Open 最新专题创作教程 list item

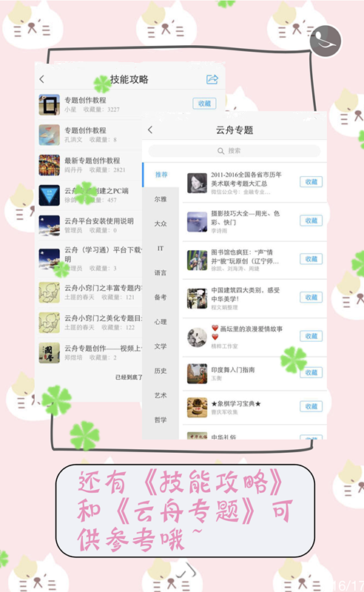point(90,165)
